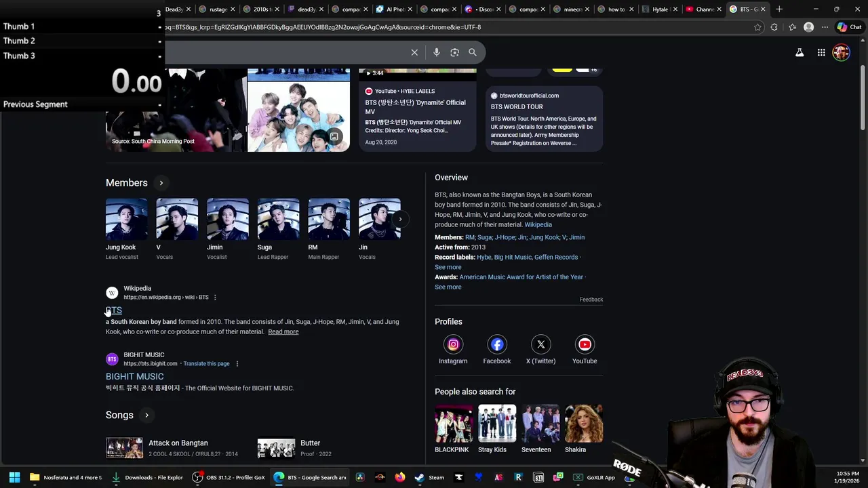
Task: Open browser profile icon in toolbar
Action: click(x=808, y=27)
